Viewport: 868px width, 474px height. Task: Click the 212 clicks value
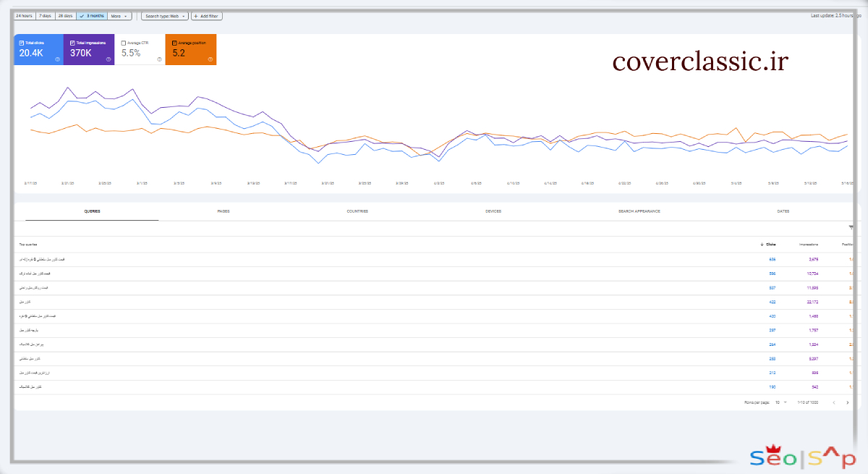pos(773,373)
